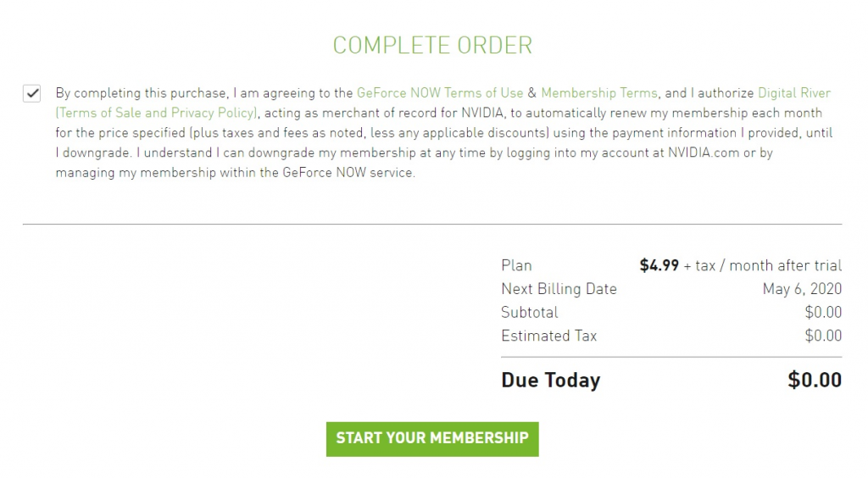Image resolution: width=868 pixels, height=478 pixels.
Task: Open the GeForce NOW Terms of Use link
Action: pyautogui.click(x=441, y=93)
